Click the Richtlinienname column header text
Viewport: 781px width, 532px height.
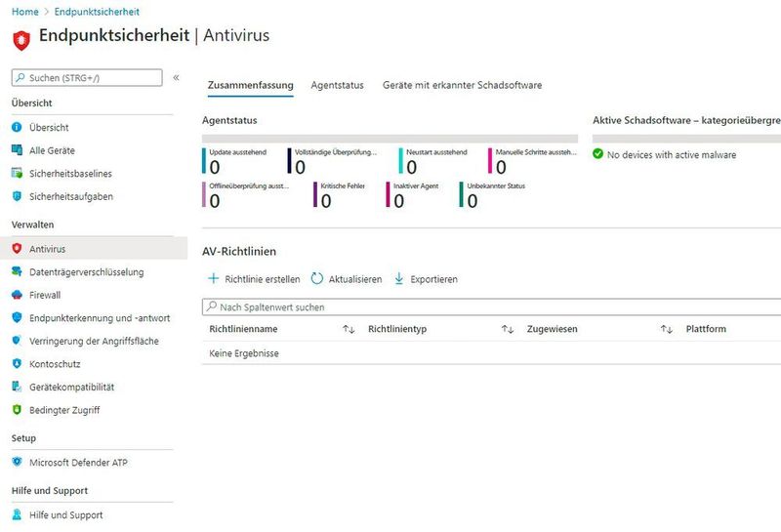point(243,329)
